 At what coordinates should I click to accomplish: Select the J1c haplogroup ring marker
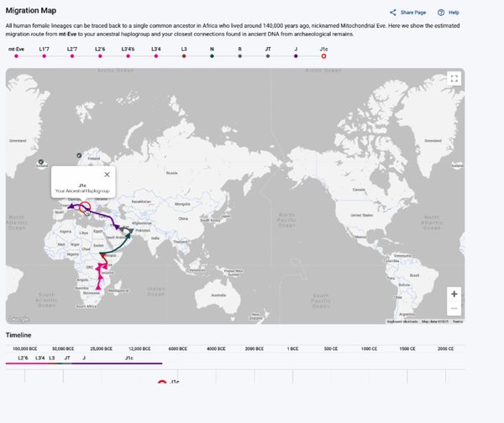324,57
